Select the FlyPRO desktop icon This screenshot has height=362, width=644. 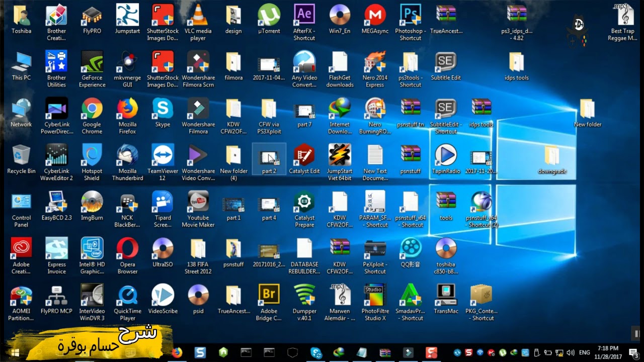pos(92,15)
